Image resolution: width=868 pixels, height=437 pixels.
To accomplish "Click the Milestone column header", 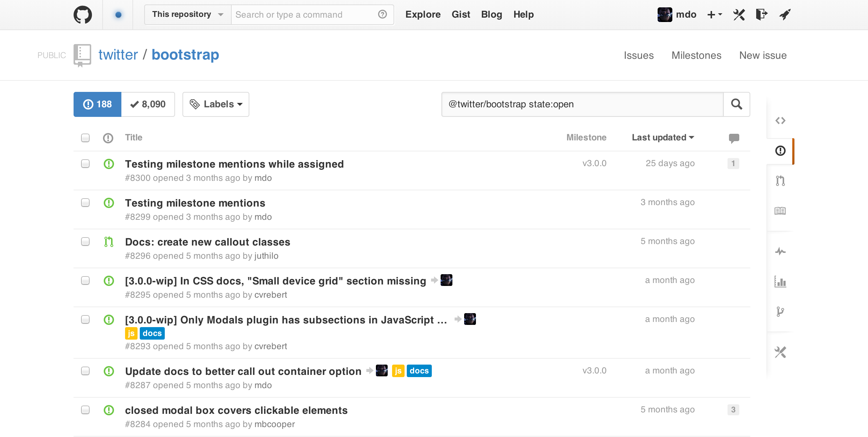I will click(x=586, y=137).
